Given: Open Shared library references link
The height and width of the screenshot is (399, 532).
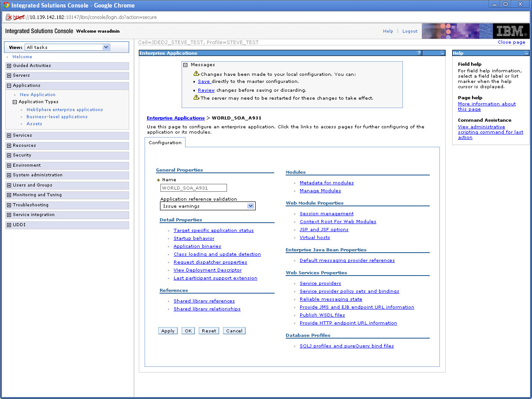Looking at the screenshot, I should click(x=204, y=301).
